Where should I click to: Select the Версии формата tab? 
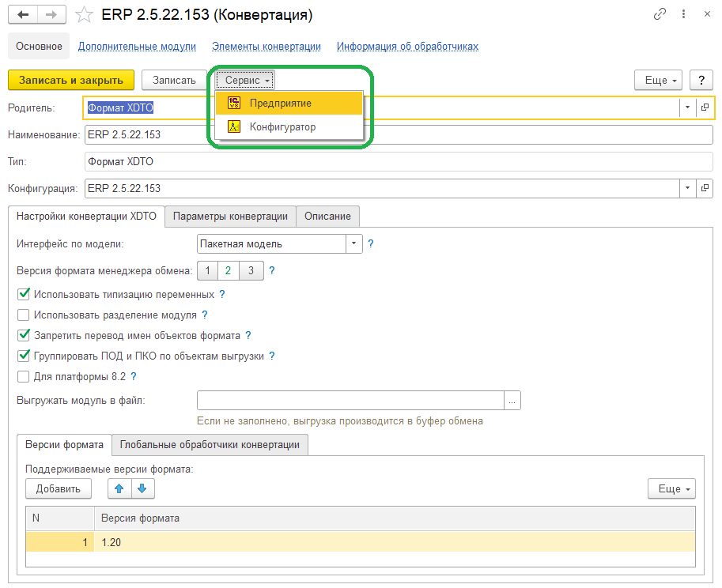(64, 445)
